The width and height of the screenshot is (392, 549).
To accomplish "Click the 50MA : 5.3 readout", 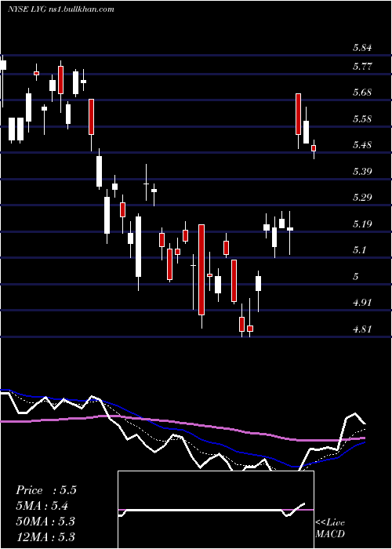I will (45, 521).
